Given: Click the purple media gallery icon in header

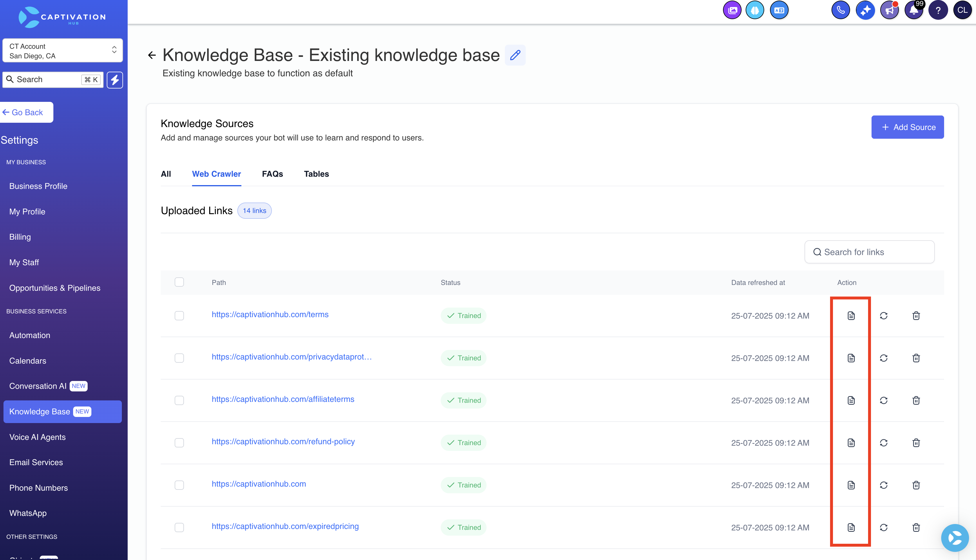Looking at the screenshot, I should point(732,10).
